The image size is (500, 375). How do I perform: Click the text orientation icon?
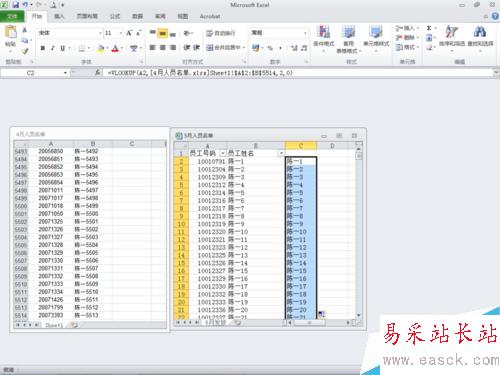tap(187, 33)
